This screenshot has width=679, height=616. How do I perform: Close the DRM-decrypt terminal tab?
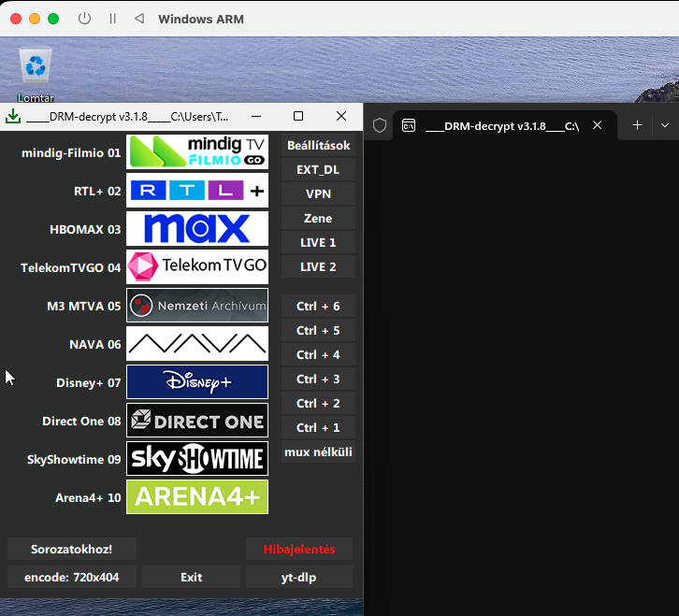pyautogui.click(x=597, y=125)
